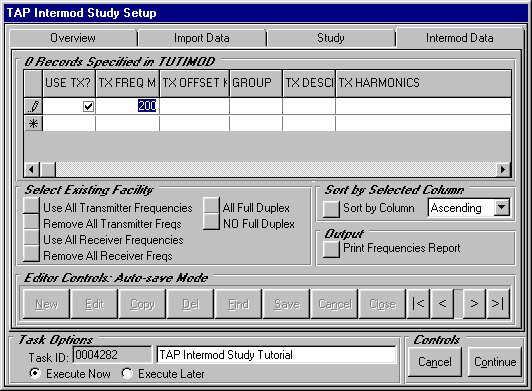Image resolution: width=532 pixels, height=391 pixels.
Task: Click the task description text field
Action: pos(276,355)
